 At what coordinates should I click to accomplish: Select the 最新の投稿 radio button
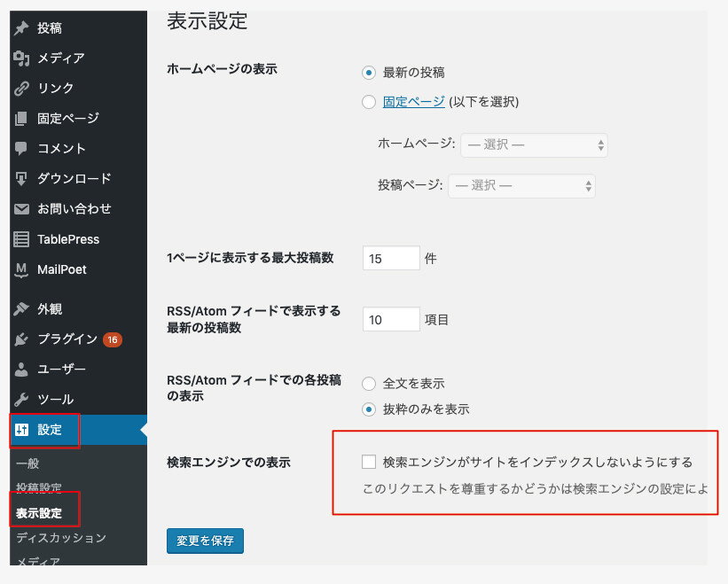coord(369,72)
